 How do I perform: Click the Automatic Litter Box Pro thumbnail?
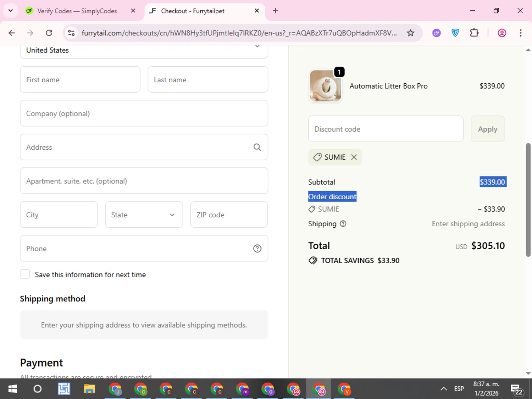click(325, 86)
